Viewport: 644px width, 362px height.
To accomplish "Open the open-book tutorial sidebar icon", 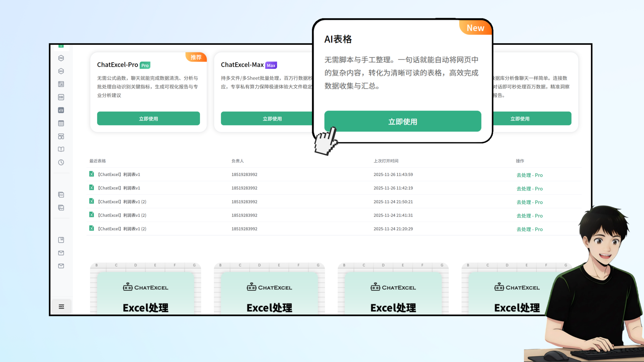I will 61,149.
